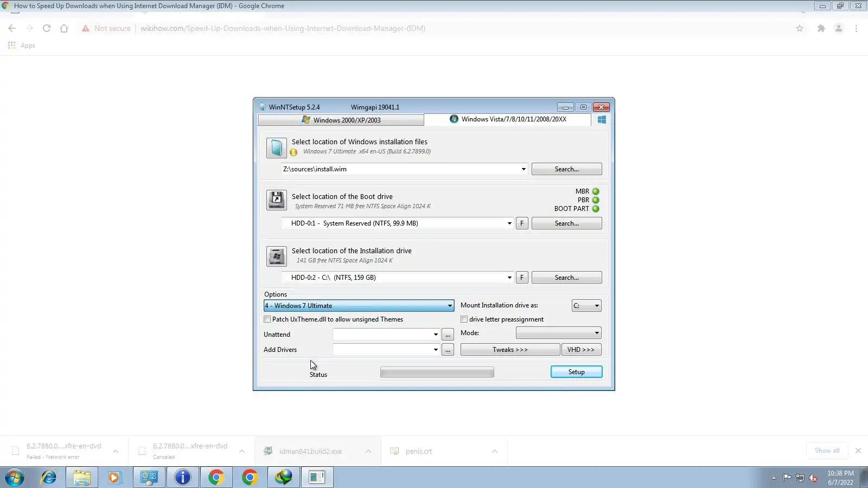Click the muted volume icon in the tray

[813, 478]
